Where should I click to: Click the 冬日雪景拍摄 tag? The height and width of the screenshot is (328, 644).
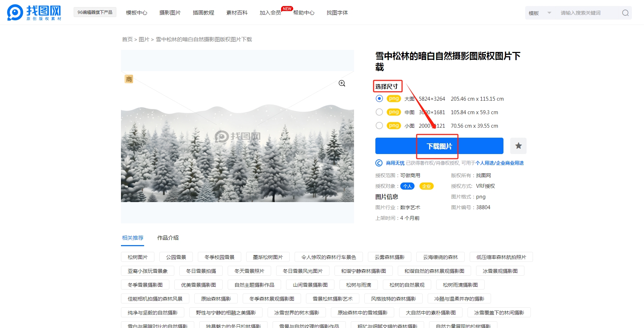pyautogui.click(x=201, y=271)
